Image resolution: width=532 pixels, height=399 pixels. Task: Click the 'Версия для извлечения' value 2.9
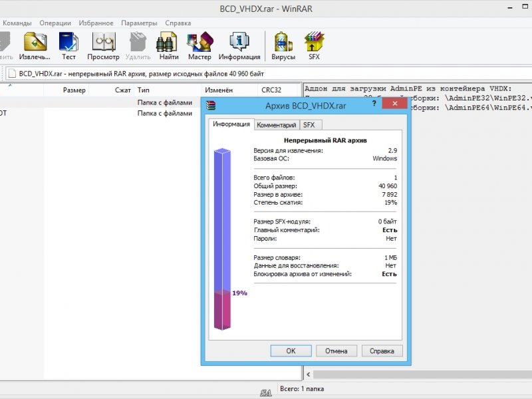coord(392,151)
